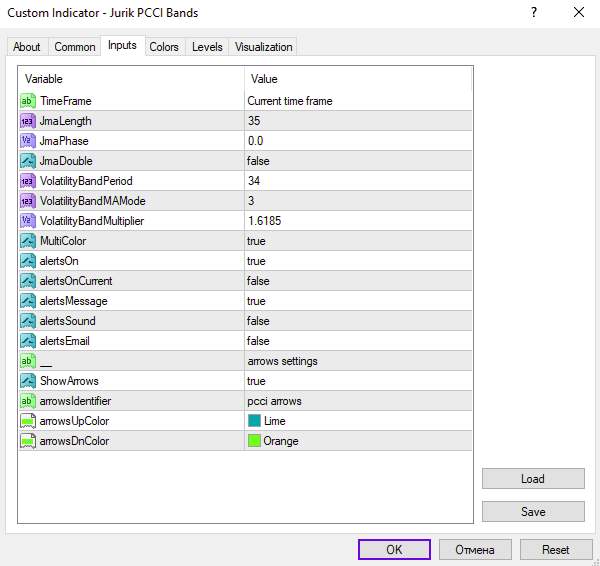This screenshot has height=566, width=600.
Task: Switch to the Colors tab
Action: click(x=164, y=47)
